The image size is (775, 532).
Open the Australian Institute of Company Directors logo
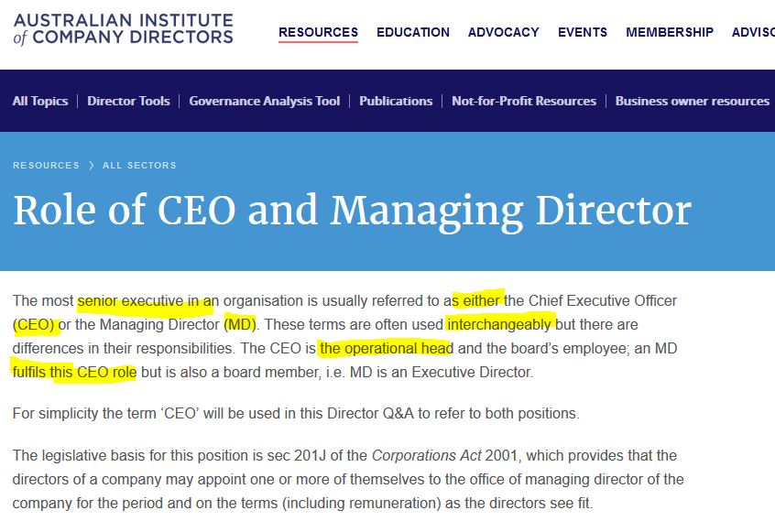(x=123, y=29)
